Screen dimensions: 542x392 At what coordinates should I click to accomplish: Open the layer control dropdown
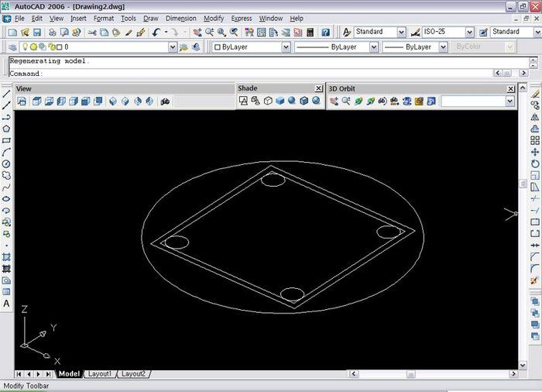coord(173,47)
